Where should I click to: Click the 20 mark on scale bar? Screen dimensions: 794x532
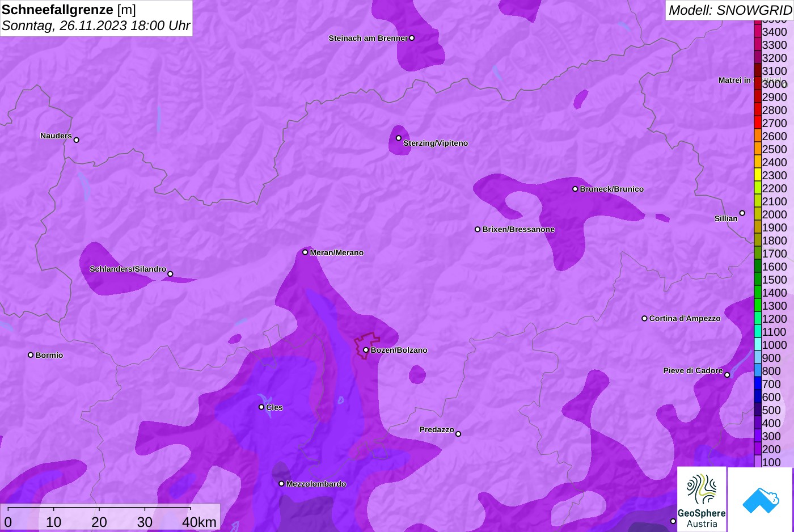(99, 522)
